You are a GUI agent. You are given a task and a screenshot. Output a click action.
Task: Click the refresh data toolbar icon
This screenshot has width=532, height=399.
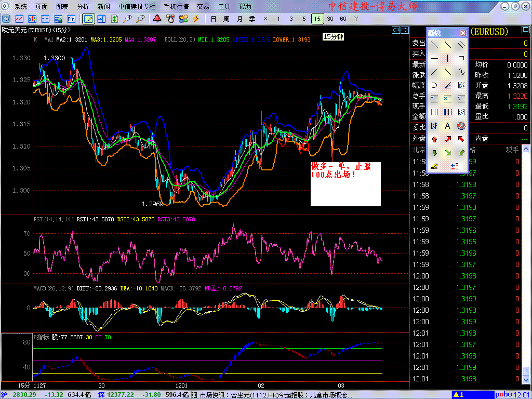coord(114,19)
